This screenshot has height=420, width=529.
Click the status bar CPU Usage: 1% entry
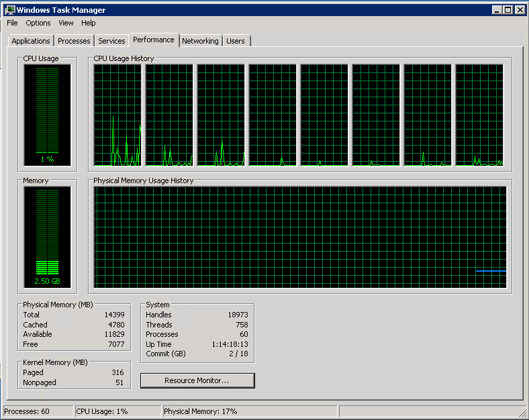[x=118, y=411]
